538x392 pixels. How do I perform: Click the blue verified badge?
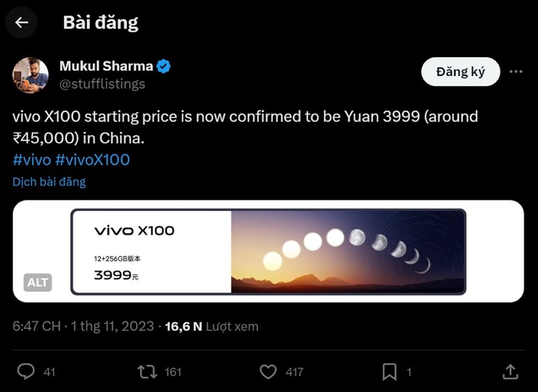click(163, 66)
